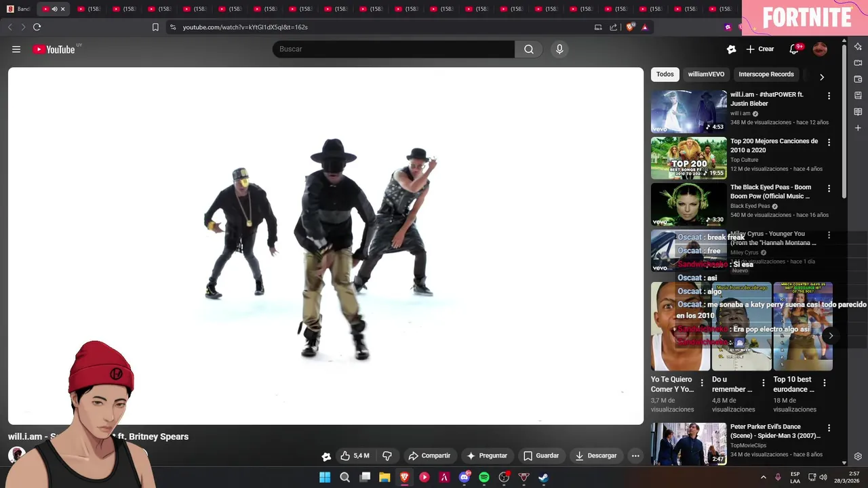Screen dimensions: 868x488
Task: Click the search magnifier button
Action: [x=529, y=49]
